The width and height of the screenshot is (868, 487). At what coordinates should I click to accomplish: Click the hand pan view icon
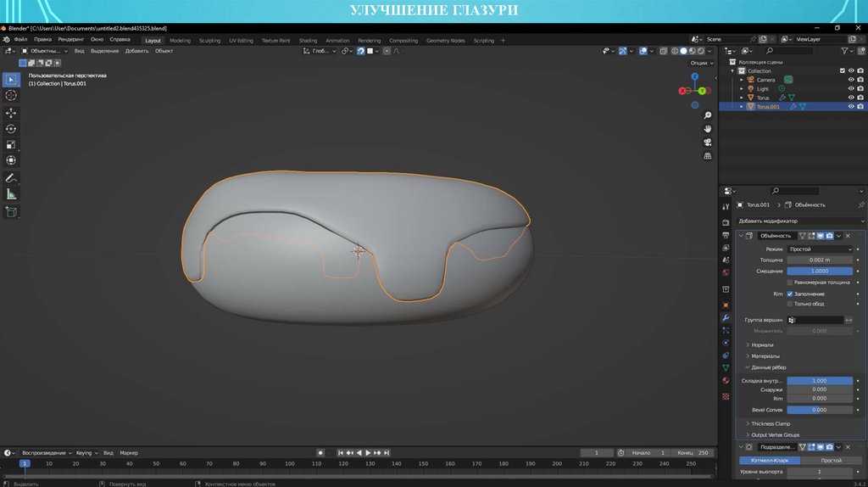708,129
